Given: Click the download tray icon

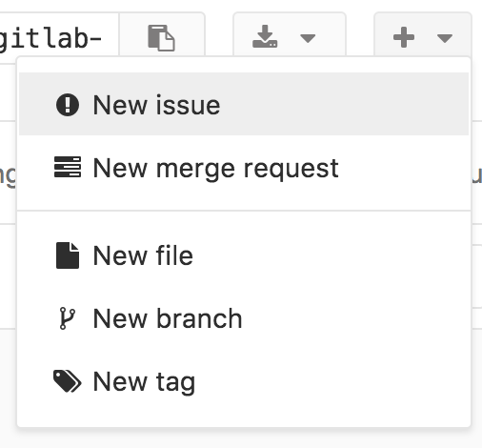Looking at the screenshot, I should pos(265,36).
